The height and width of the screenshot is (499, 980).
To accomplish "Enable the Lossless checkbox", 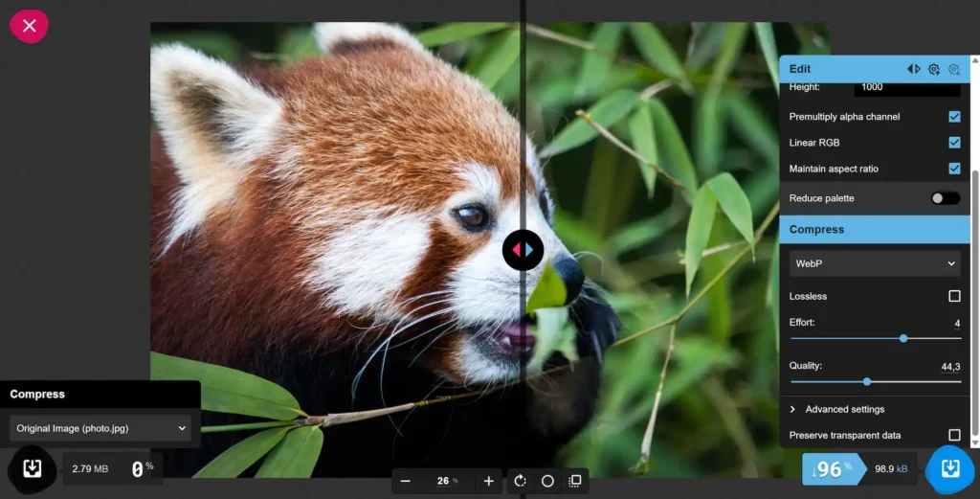I will click(954, 297).
